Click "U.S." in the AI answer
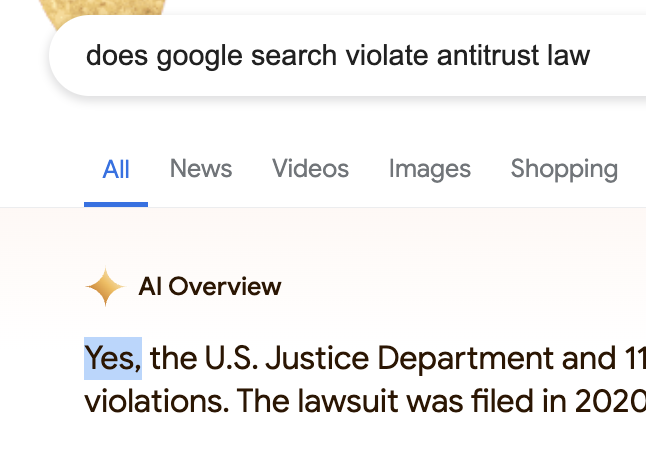Viewport: 646px width, 452px height. click(231, 358)
